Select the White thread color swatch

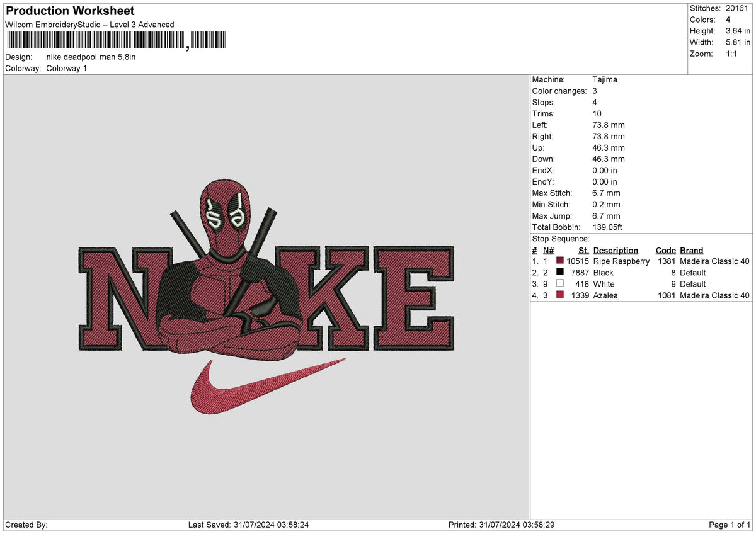pyautogui.click(x=559, y=284)
